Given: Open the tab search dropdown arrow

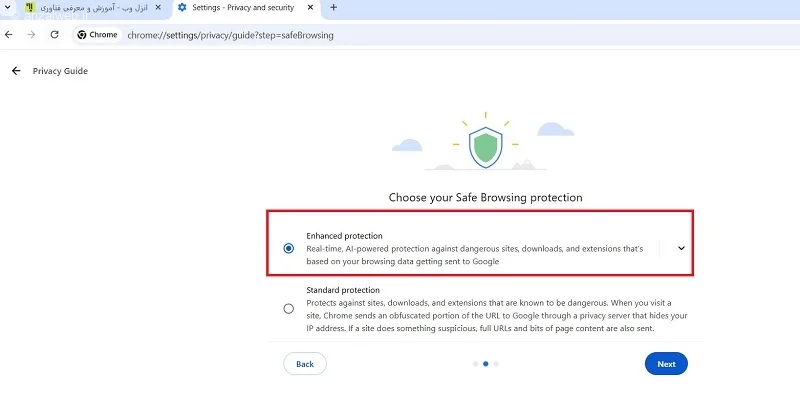Looking at the screenshot, I should [x=8, y=8].
